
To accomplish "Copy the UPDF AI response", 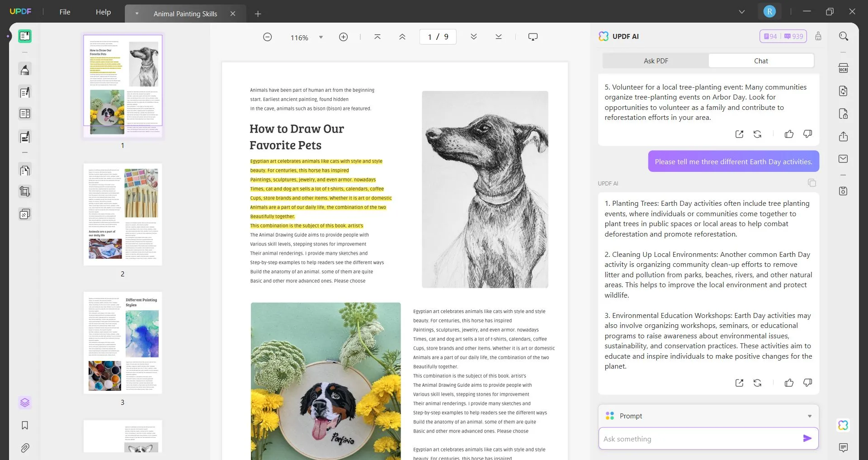I will [812, 183].
